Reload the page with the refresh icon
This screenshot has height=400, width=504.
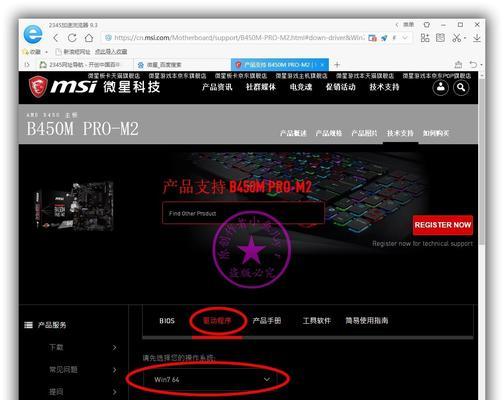coord(72,38)
